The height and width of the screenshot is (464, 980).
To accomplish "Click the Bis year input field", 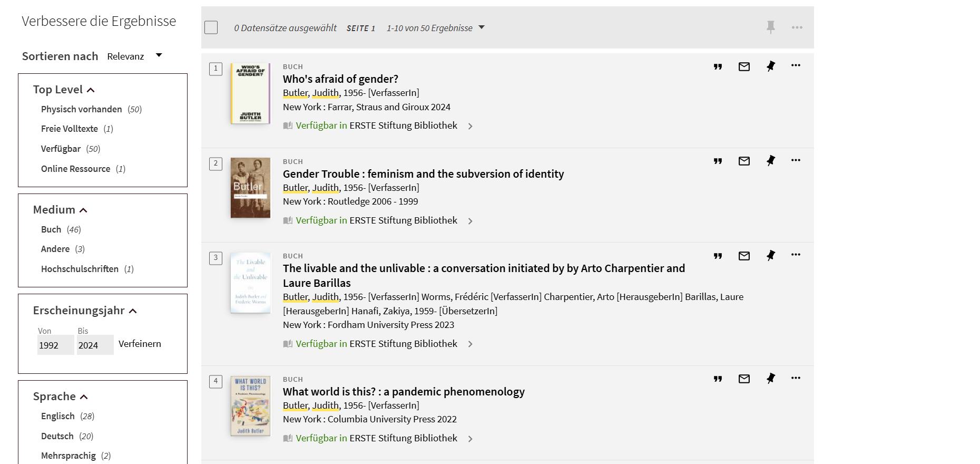I will click(95, 345).
